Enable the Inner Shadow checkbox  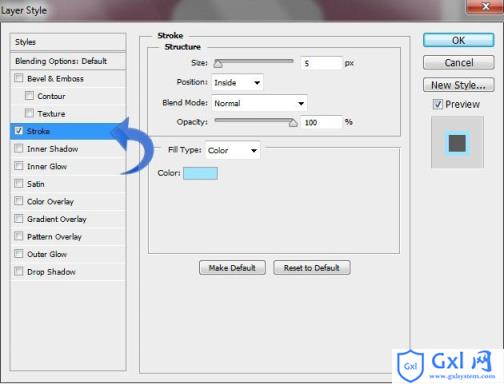click(19, 148)
